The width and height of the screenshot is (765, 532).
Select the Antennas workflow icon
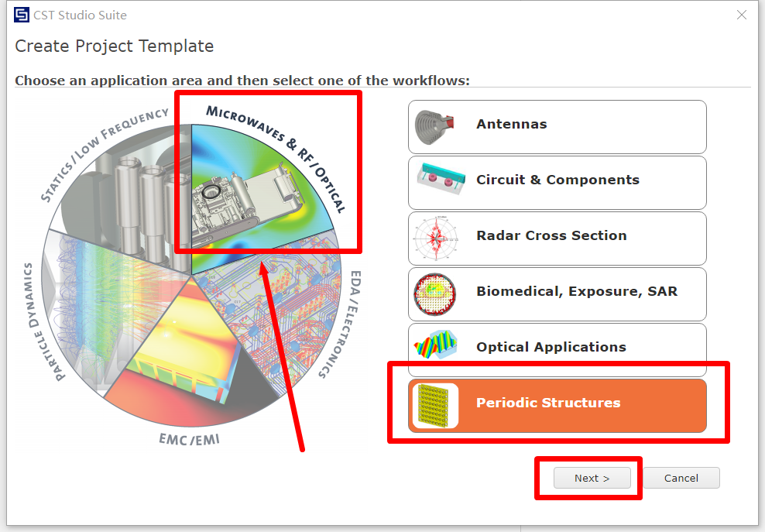click(435, 126)
